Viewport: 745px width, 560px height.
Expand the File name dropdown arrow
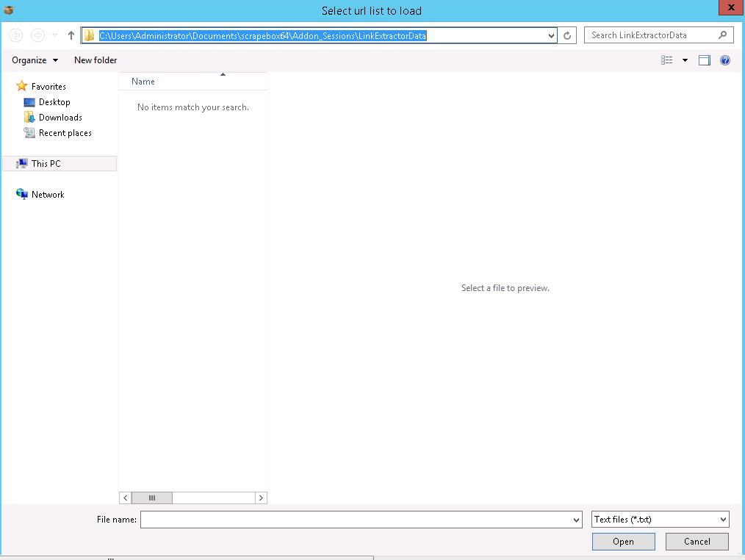point(576,520)
